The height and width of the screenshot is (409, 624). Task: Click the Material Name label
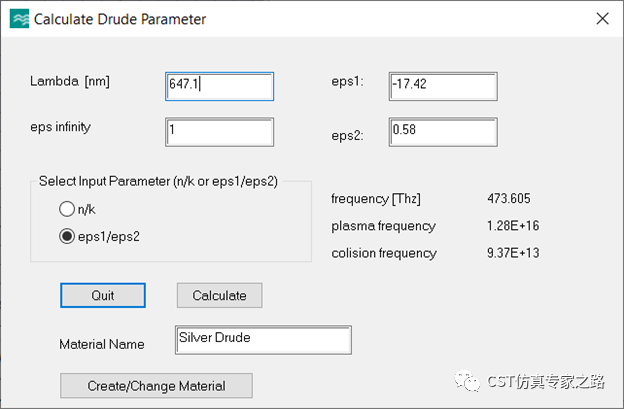click(x=102, y=344)
